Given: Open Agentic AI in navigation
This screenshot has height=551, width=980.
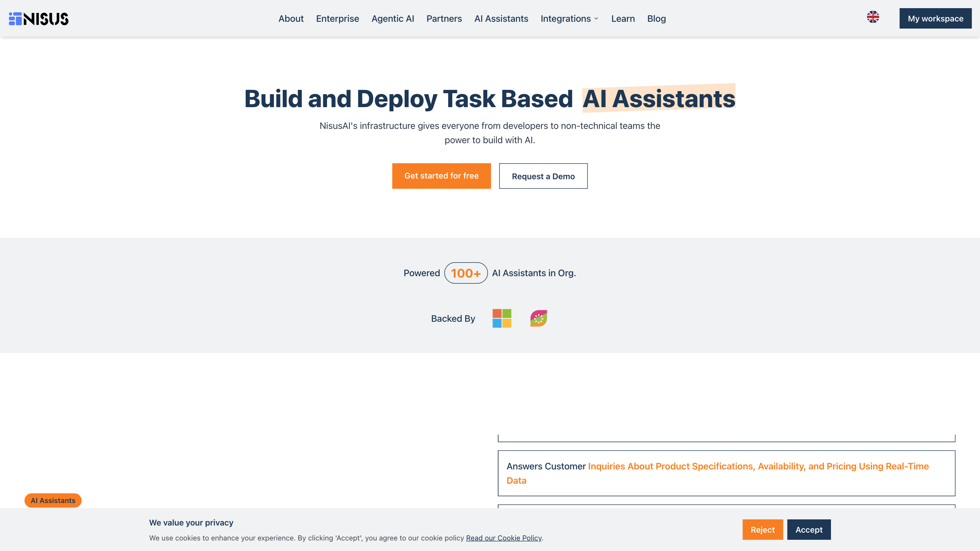Looking at the screenshot, I should 393,19.
